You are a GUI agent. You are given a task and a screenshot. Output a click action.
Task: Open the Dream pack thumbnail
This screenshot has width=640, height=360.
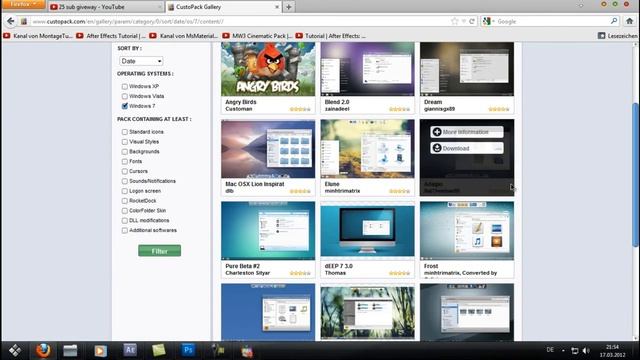[x=467, y=69]
